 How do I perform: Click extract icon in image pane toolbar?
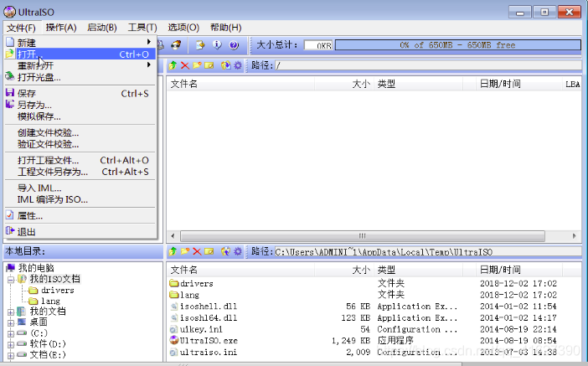(226, 65)
